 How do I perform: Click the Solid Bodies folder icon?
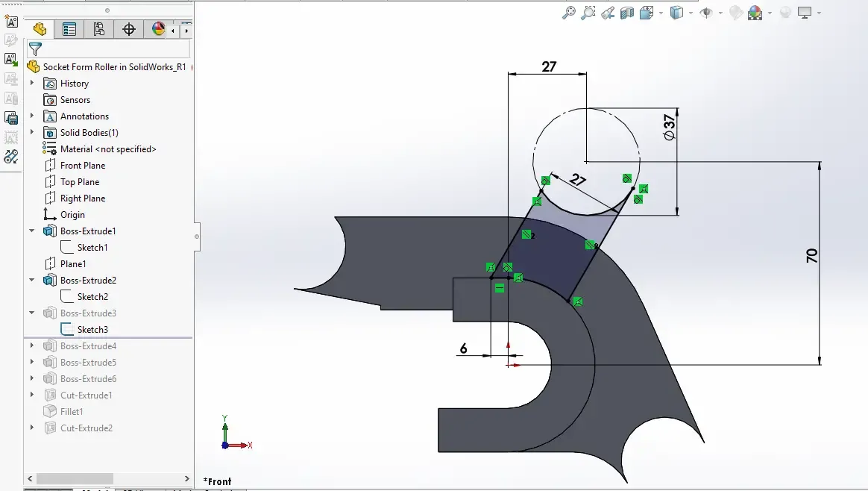click(50, 132)
